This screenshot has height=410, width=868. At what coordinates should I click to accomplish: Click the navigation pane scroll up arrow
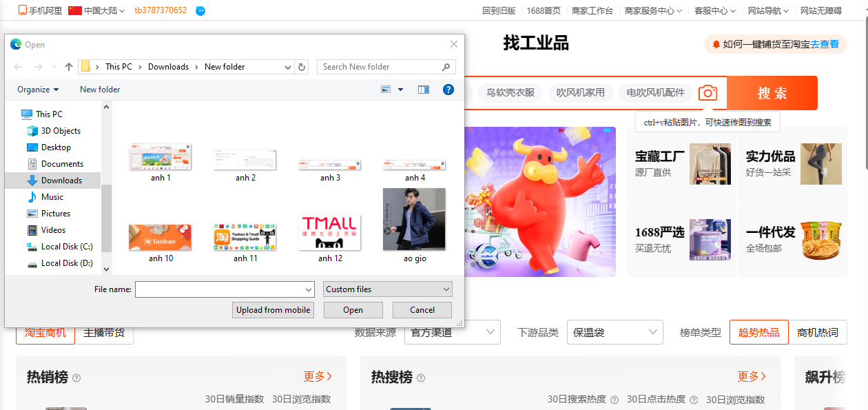106,107
